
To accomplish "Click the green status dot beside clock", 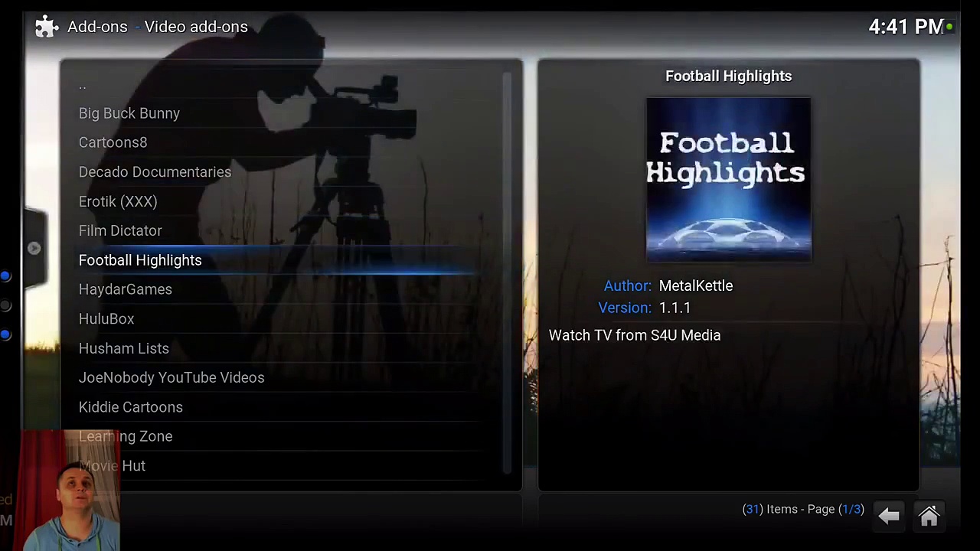I will (949, 27).
